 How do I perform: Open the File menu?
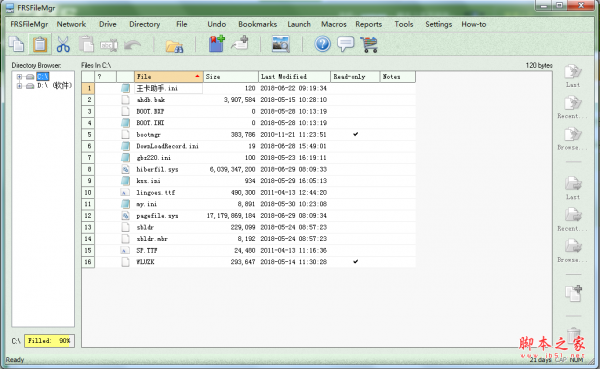coord(182,24)
